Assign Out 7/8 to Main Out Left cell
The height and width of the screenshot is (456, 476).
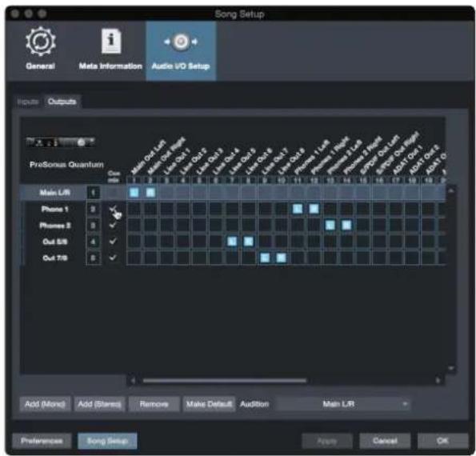[x=134, y=258]
